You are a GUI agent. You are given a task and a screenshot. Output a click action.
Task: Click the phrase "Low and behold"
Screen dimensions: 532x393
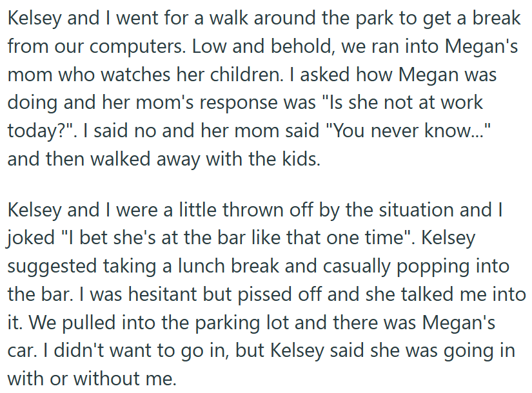[x=257, y=46]
